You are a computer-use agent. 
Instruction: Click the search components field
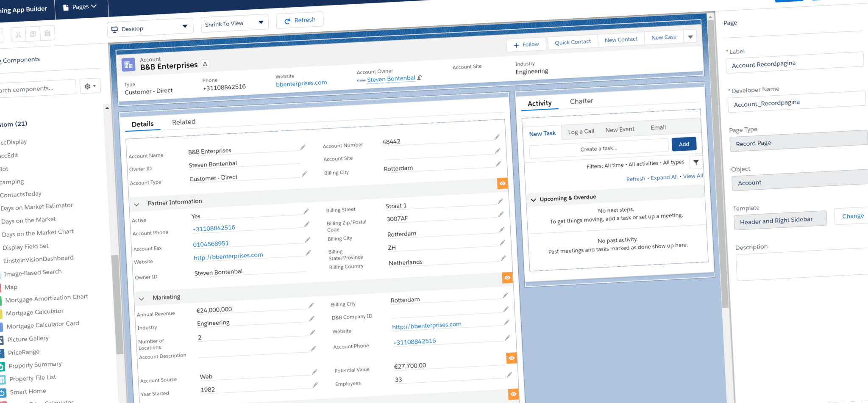(x=37, y=88)
